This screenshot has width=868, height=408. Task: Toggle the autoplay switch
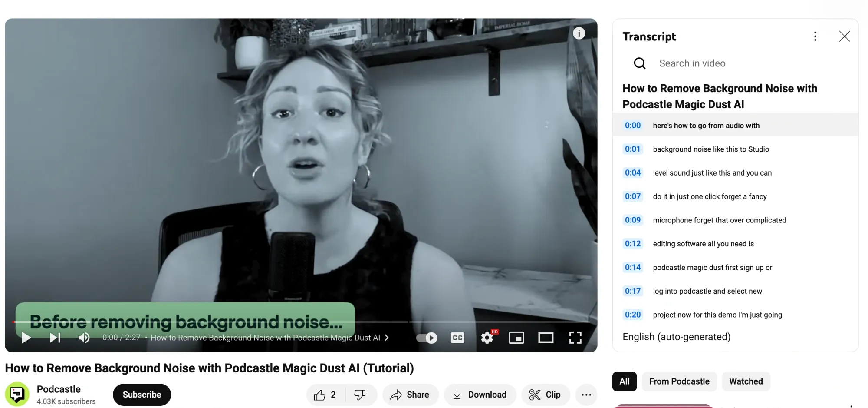coord(427,338)
